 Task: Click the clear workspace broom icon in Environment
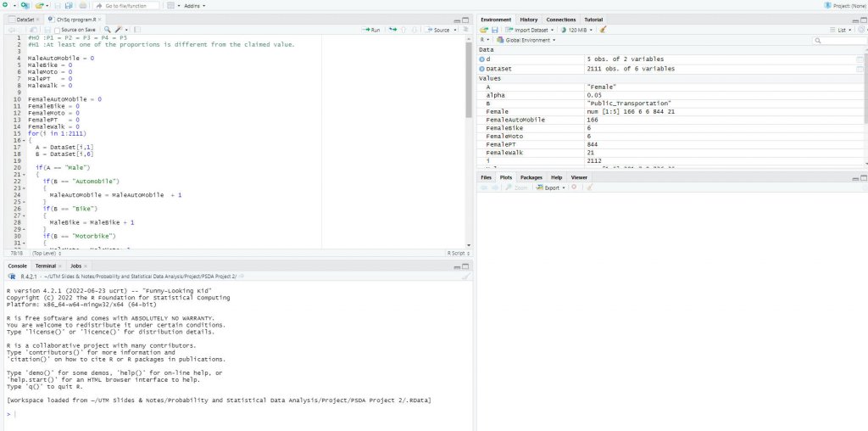604,30
